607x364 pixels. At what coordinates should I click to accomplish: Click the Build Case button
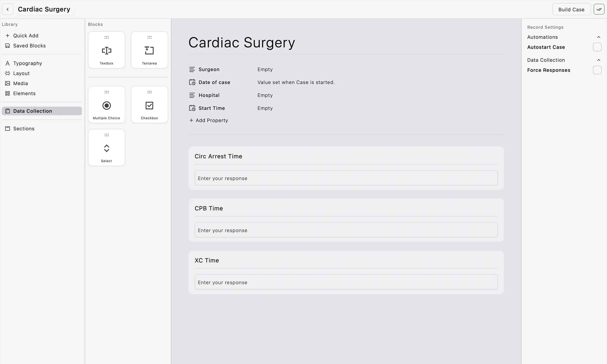(571, 9)
